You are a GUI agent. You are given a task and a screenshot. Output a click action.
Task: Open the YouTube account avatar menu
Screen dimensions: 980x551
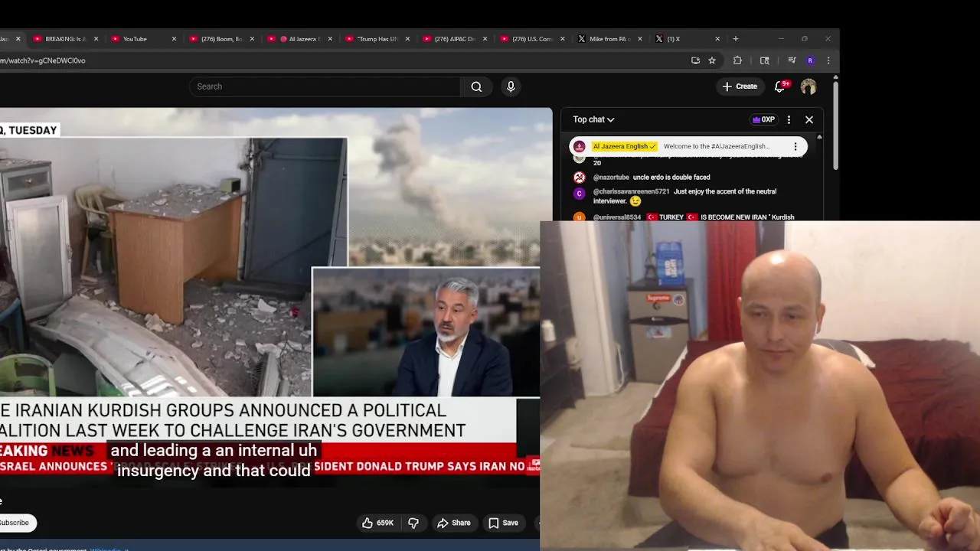[808, 86]
